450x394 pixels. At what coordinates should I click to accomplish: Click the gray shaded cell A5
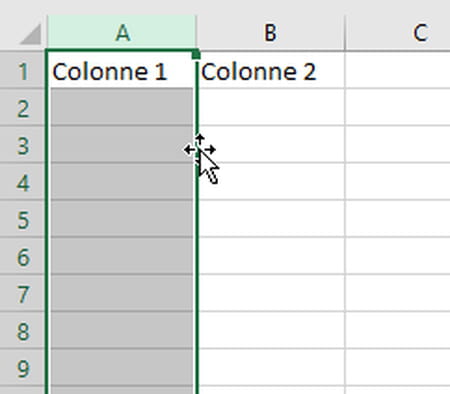point(122,218)
